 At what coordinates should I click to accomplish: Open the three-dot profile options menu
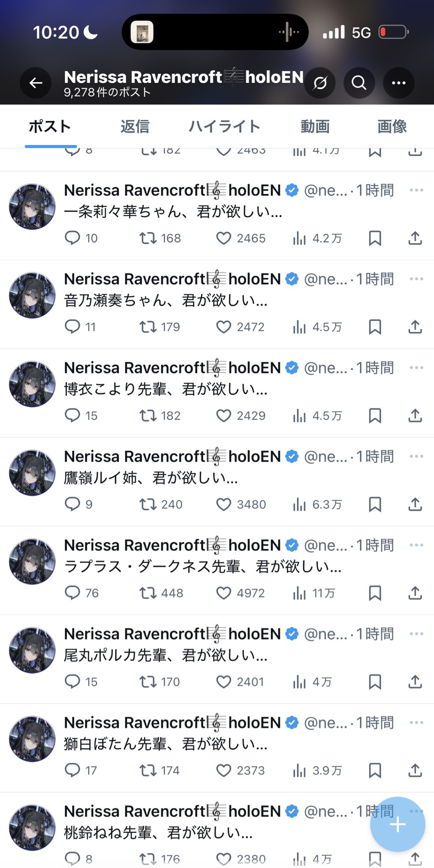[x=398, y=83]
